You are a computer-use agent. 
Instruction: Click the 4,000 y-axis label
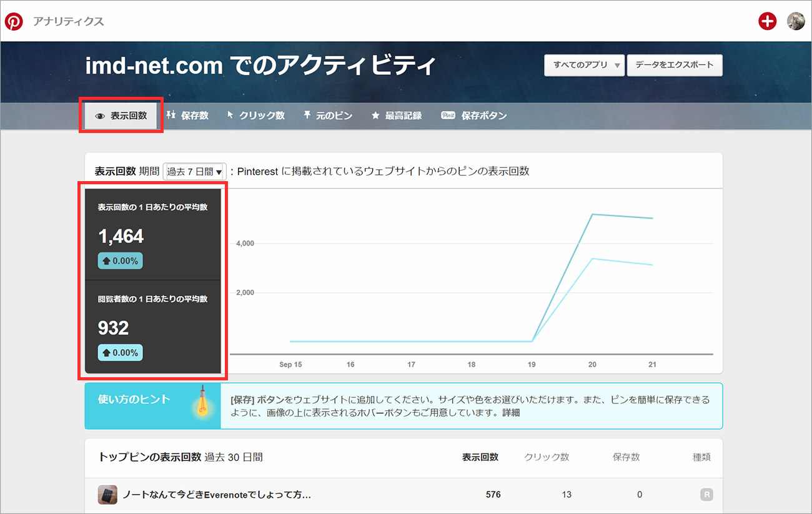coord(245,244)
